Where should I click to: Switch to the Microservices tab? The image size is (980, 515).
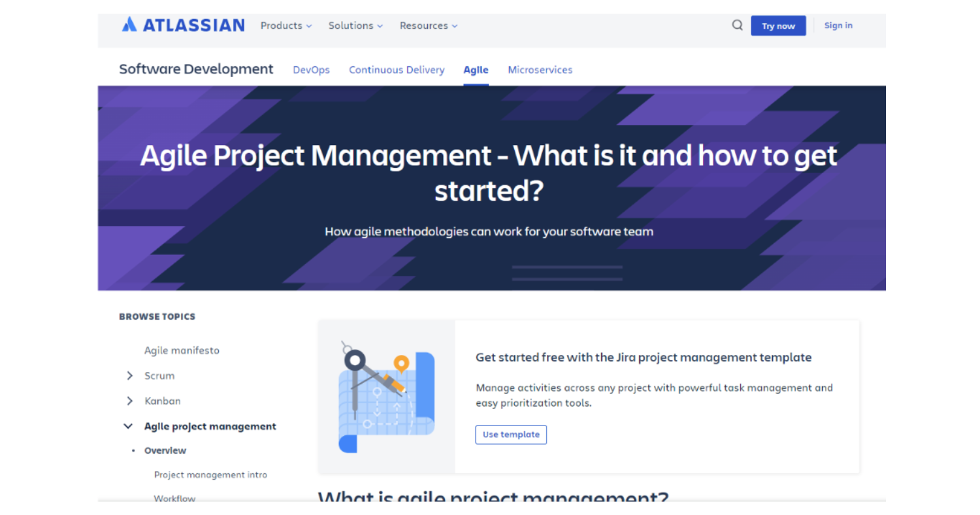[x=540, y=70]
